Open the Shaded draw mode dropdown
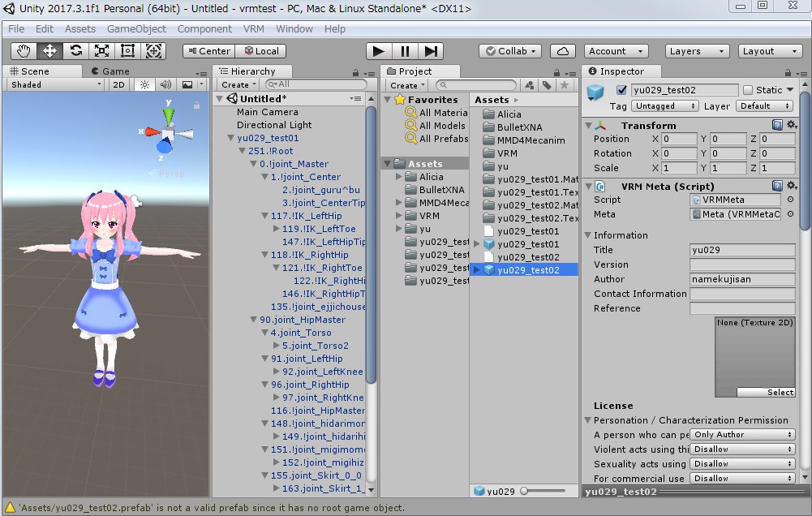This screenshot has height=516, width=812. pos(56,84)
